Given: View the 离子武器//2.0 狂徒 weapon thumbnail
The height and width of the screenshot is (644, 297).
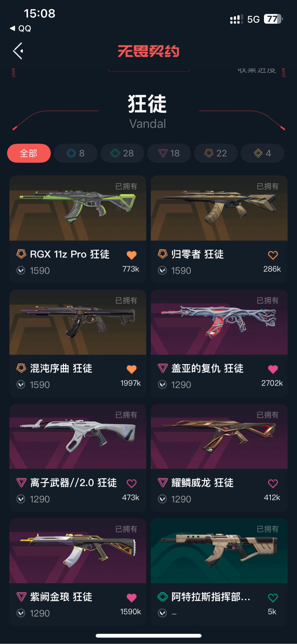Looking at the screenshot, I should tap(78, 436).
